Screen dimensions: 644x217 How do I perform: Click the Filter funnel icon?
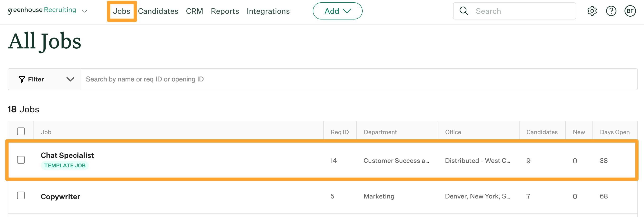[x=22, y=79]
